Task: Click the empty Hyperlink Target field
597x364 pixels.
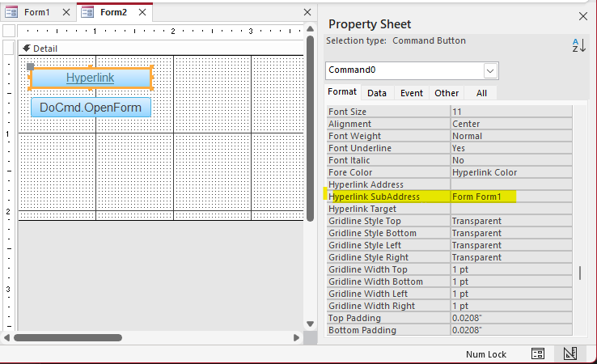Action: pos(511,209)
